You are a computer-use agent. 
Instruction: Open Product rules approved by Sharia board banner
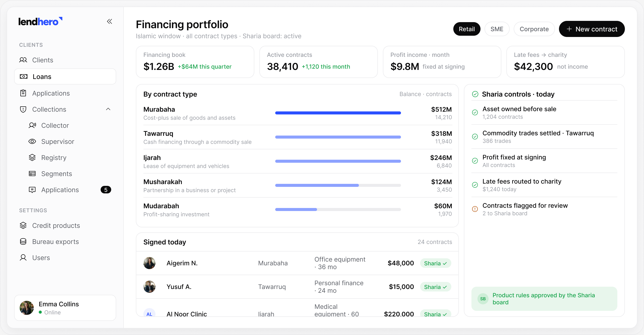tap(544, 299)
